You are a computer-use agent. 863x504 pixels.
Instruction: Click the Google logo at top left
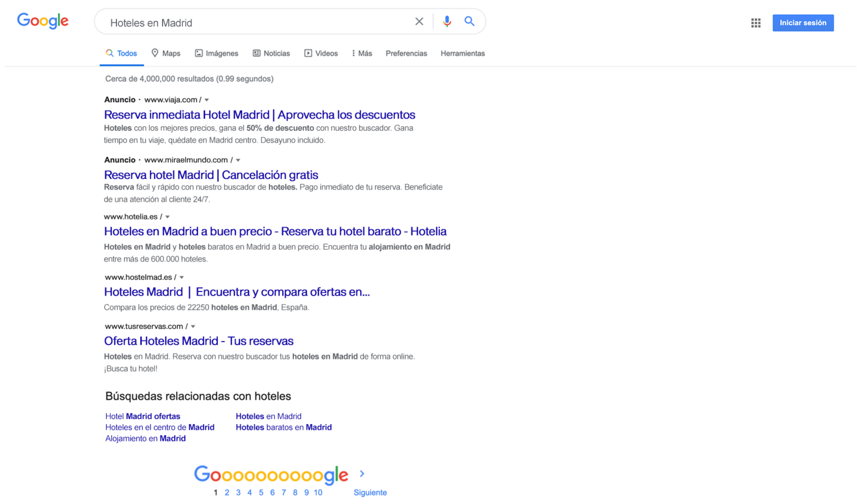pos(43,21)
